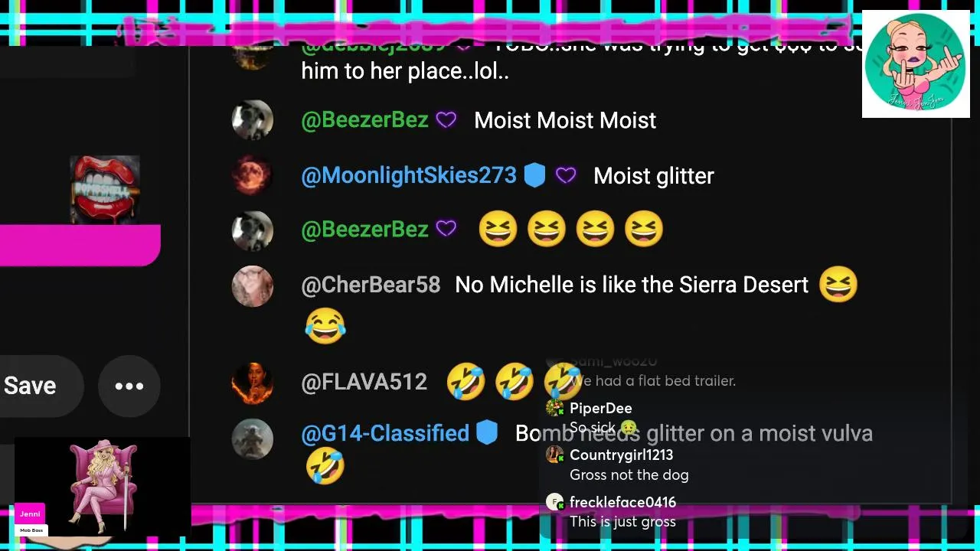Screen dimensions: 980x551
Task: Open the three-dot more options menu
Action: [x=129, y=386]
